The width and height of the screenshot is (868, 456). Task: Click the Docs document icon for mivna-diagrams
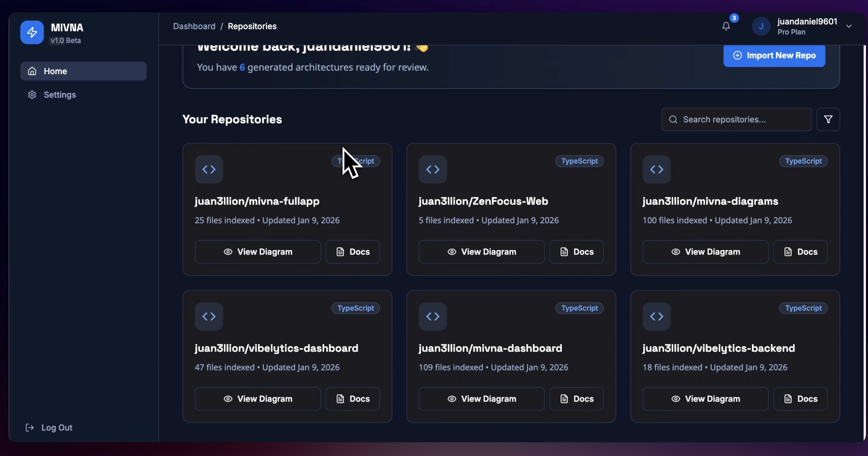[x=788, y=252]
